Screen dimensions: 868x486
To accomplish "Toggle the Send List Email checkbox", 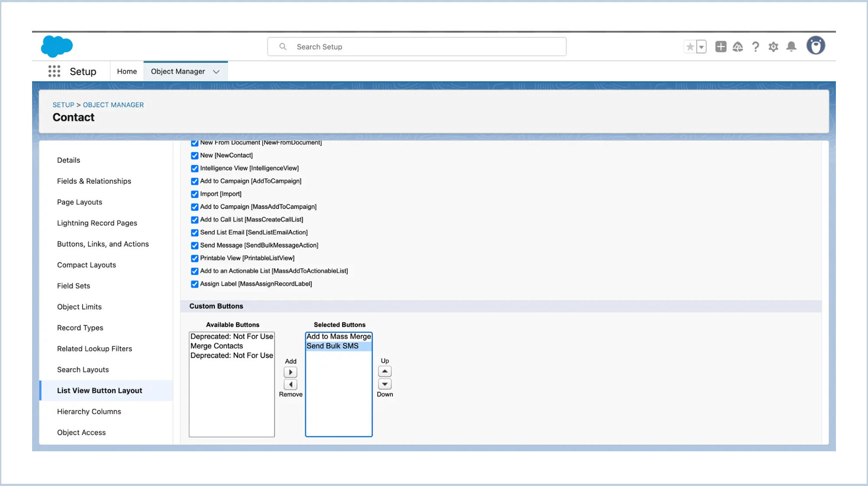I will pyautogui.click(x=195, y=233).
